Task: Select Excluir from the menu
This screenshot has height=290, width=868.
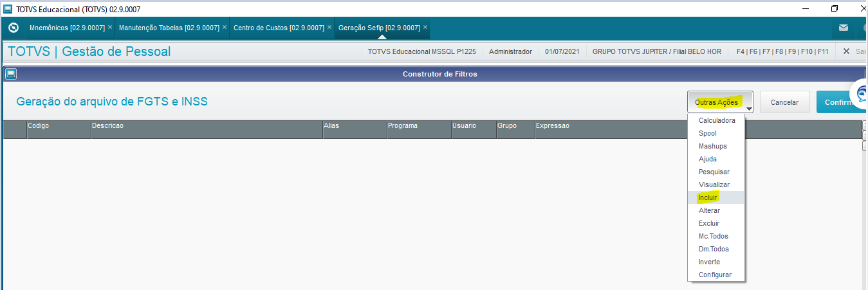Action: (x=716, y=223)
